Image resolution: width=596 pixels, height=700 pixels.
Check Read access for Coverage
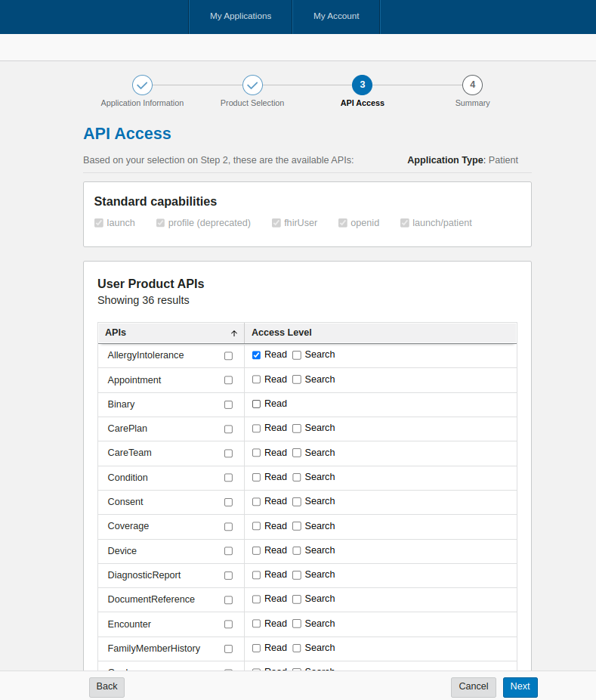pos(257,526)
